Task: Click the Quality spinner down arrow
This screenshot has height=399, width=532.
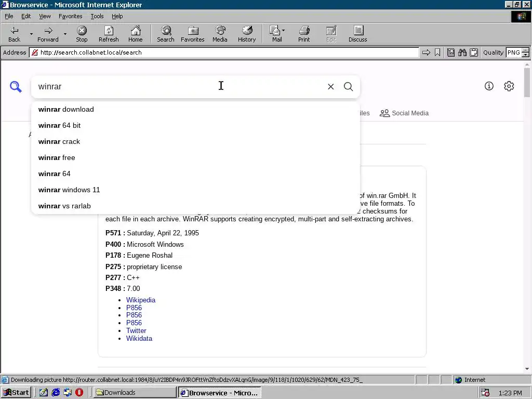Action: pyautogui.click(x=526, y=55)
